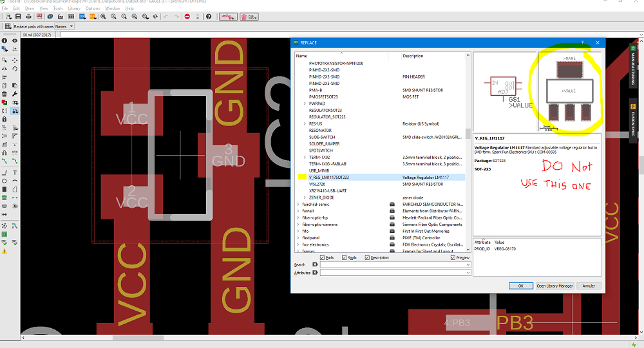Viewport: 644px width, 348px height.
Task: Open the Tools menu
Action: pos(58,8)
